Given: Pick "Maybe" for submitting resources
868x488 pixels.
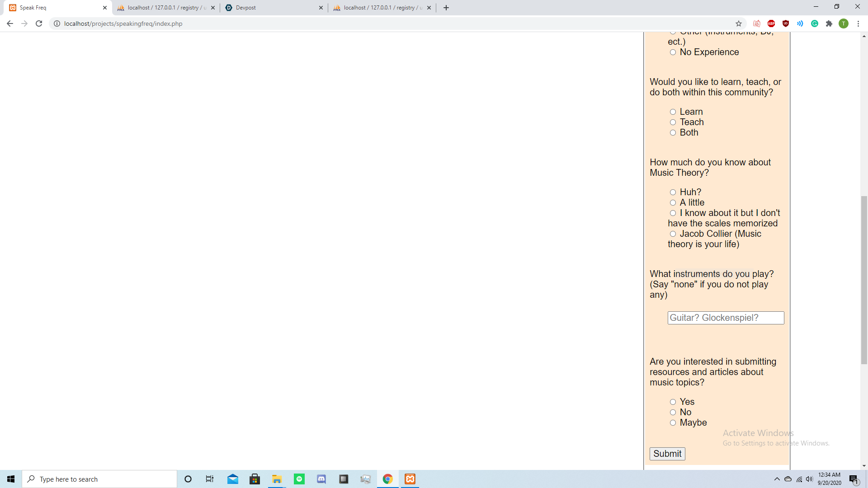Looking at the screenshot, I should coord(673,423).
